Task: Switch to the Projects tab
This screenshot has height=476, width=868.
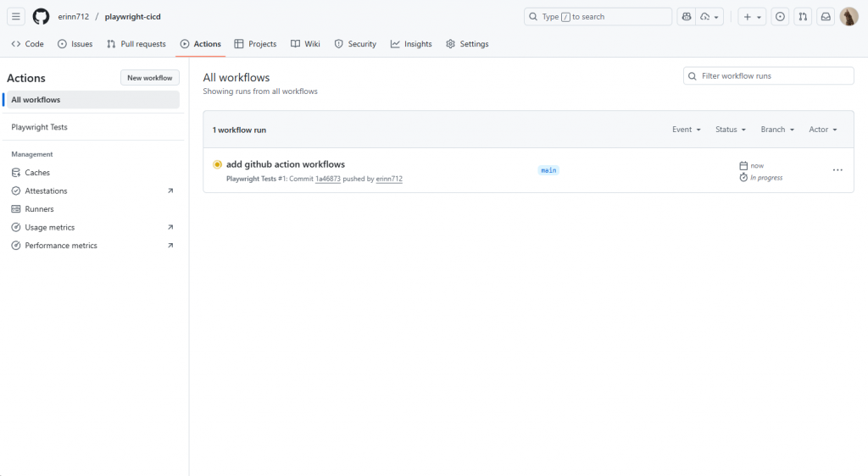Action: click(x=255, y=44)
